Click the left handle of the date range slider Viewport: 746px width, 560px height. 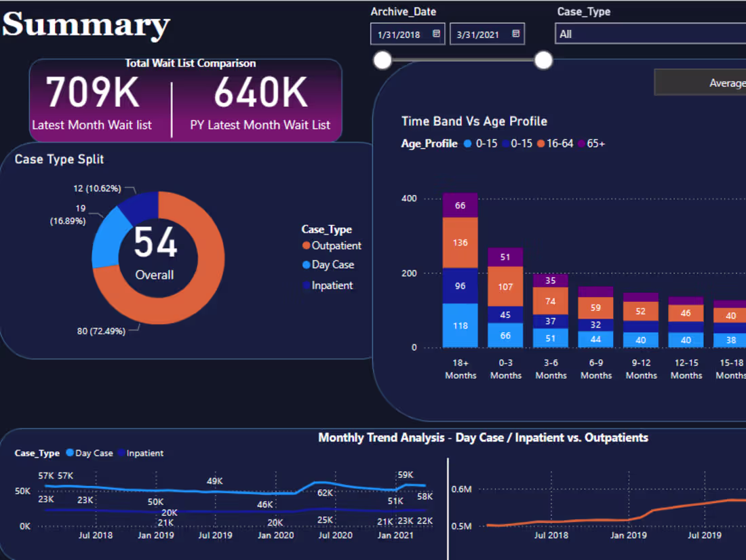tap(382, 60)
